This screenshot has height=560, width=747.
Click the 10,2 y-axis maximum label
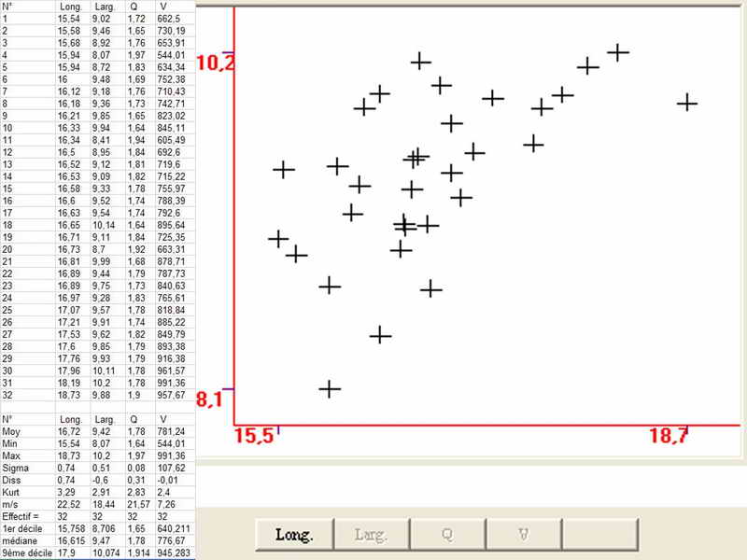(216, 63)
